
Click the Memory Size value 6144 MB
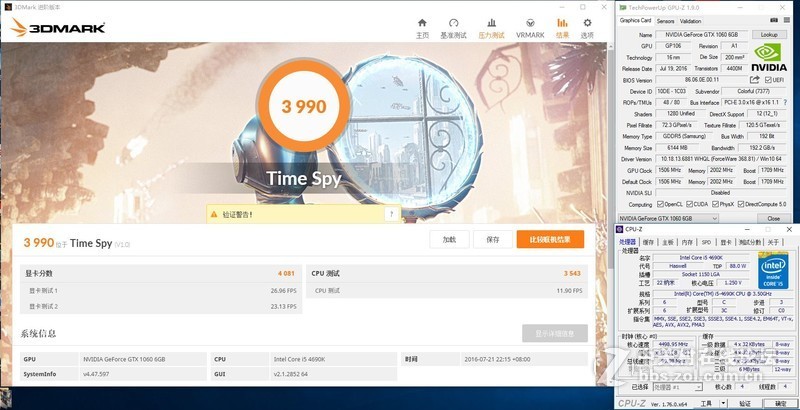(676, 148)
